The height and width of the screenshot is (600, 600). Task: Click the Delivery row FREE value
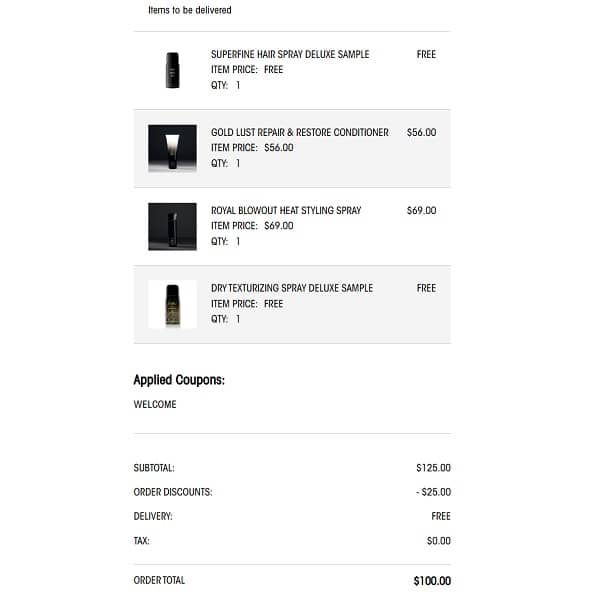[441, 516]
